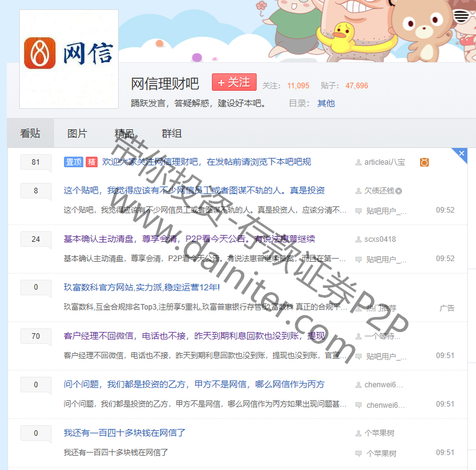Screen dimensions: 476x470
Task: Click preview text 我还有一百四十多块钱在网信了 gray line
Action: (x=116, y=453)
